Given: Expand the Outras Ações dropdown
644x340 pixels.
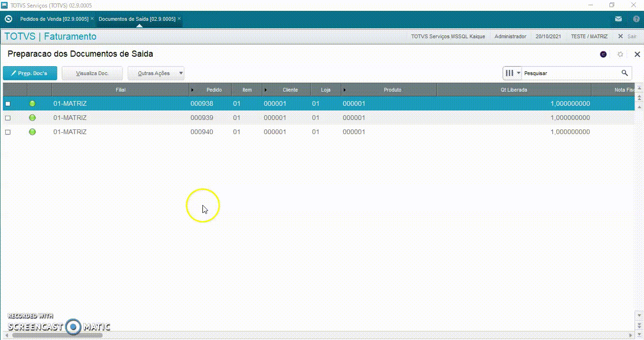Looking at the screenshot, I should (181, 73).
